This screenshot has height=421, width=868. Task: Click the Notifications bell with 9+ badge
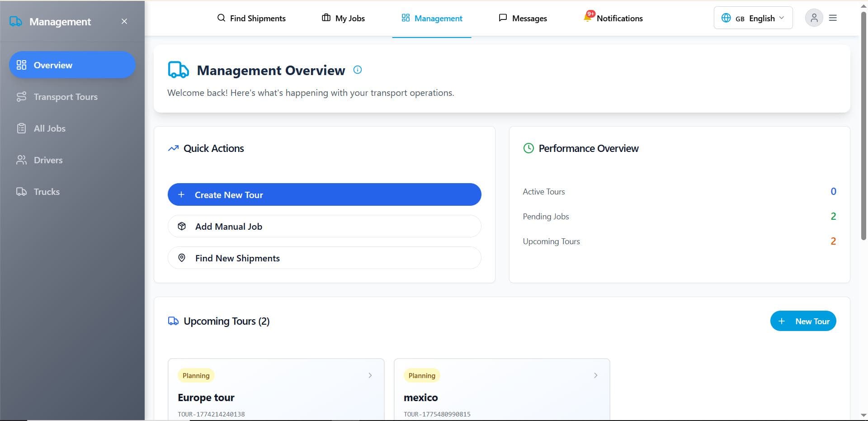click(x=589, y=17)
